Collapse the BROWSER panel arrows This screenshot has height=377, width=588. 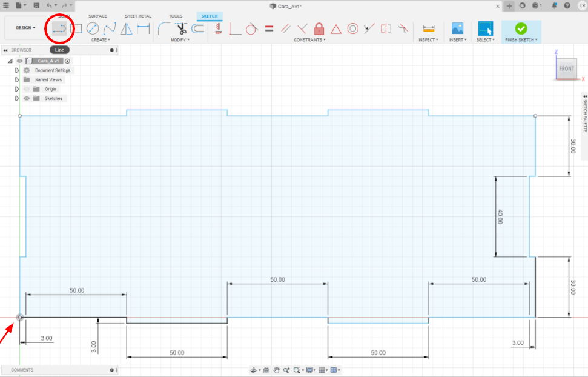(x=5, y=50)
